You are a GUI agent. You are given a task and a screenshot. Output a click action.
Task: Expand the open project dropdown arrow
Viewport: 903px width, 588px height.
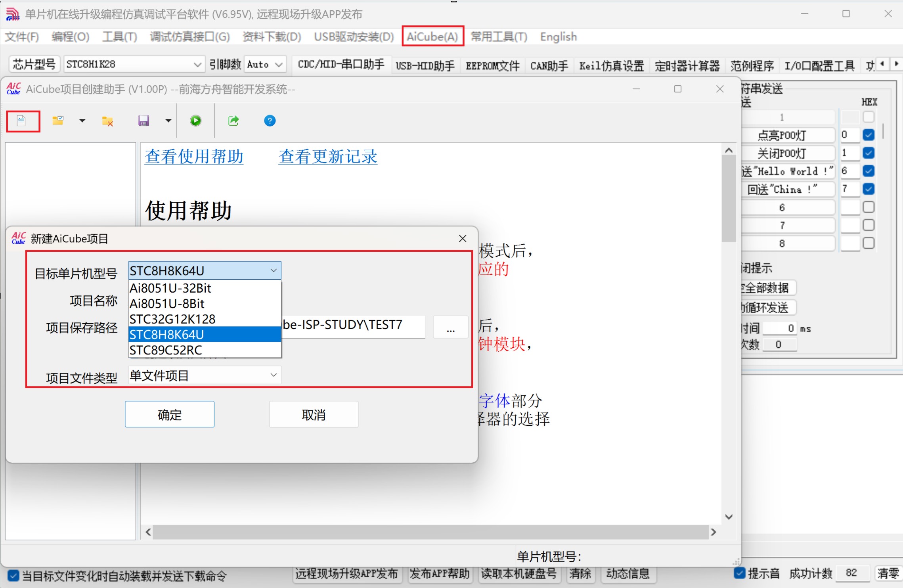(x=82, y=121)
